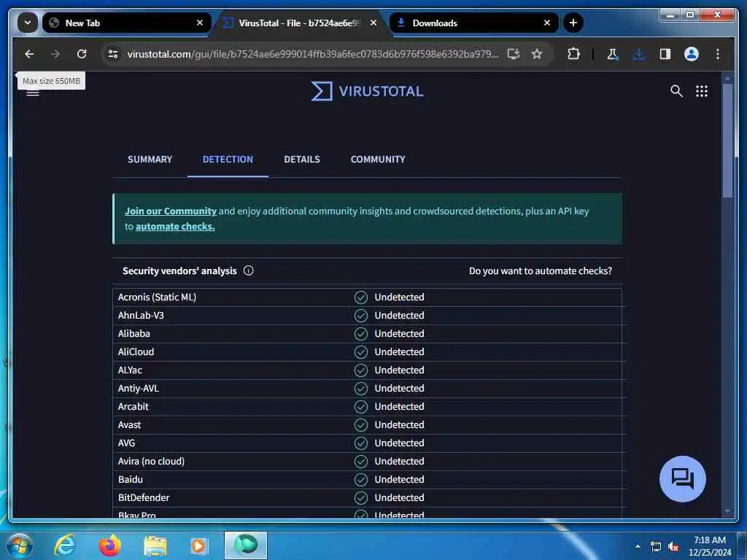Click the Join our Community link
This screenshot has height=560, width=747.
[171, 211]
